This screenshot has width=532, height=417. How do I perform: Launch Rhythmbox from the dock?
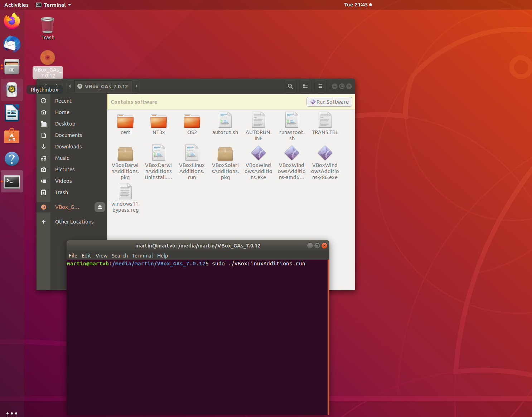click(12, 90)
